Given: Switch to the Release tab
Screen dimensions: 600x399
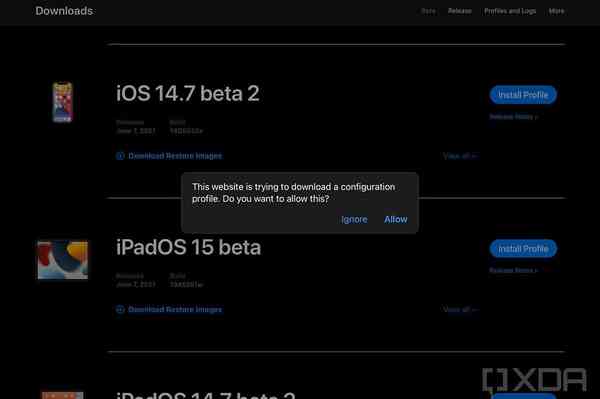Looking at the screenshot, I should point(460,11).
